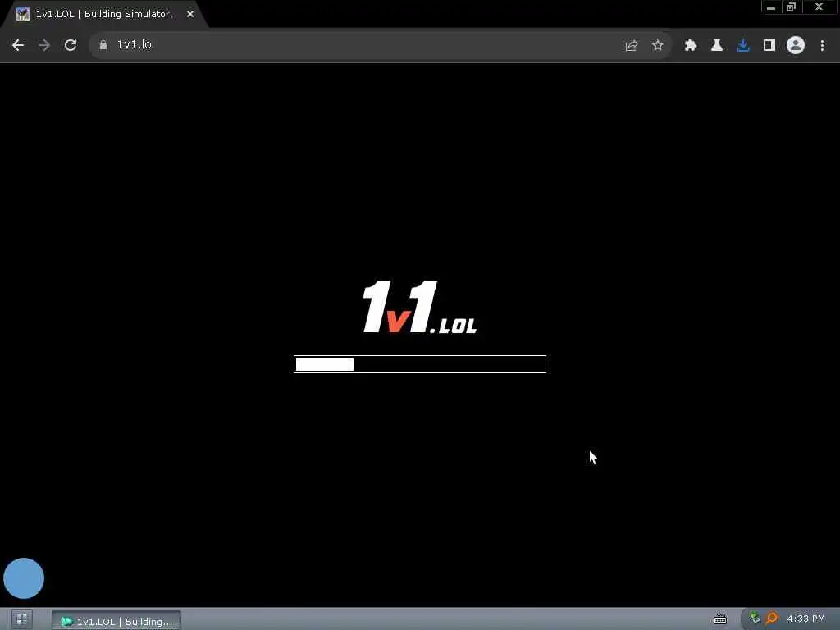Toggle the browser side panel
This screenshot has height=630, width=840.
769,46
